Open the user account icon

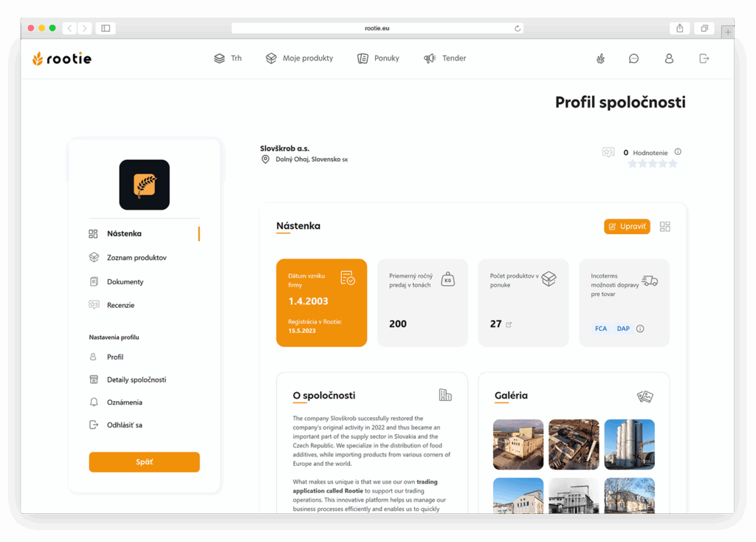[669, 58]
